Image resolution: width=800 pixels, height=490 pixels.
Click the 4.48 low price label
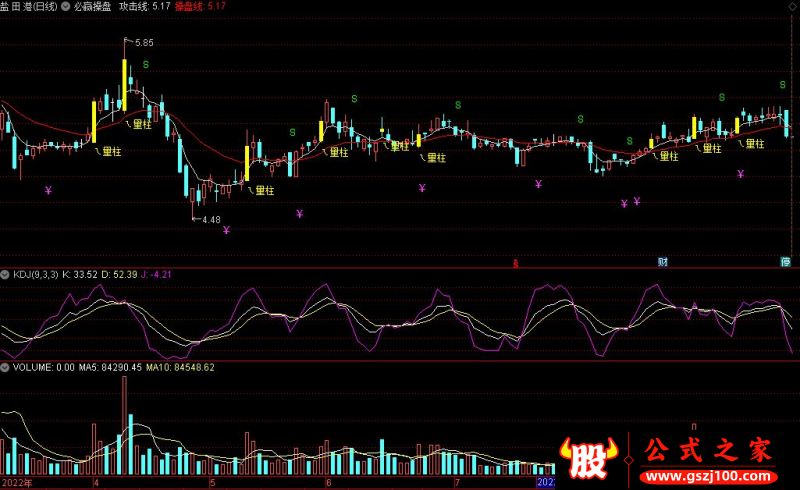pos(211,220)
